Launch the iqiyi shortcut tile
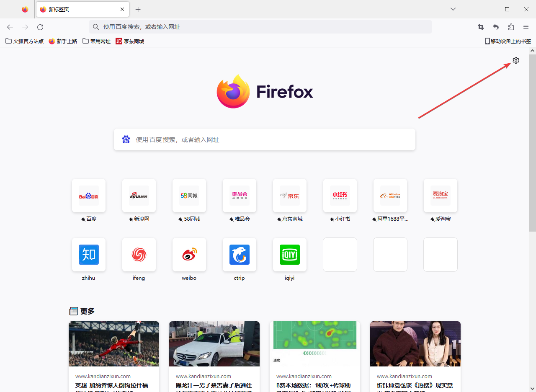The image size is (536, 392). click(x=289, y=254)
